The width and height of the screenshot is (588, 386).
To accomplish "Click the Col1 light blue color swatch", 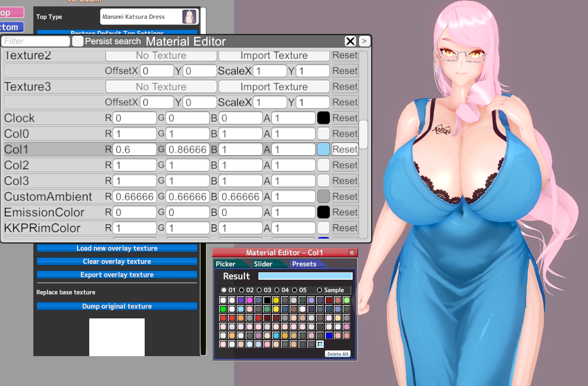I will [x=323, y=149].
